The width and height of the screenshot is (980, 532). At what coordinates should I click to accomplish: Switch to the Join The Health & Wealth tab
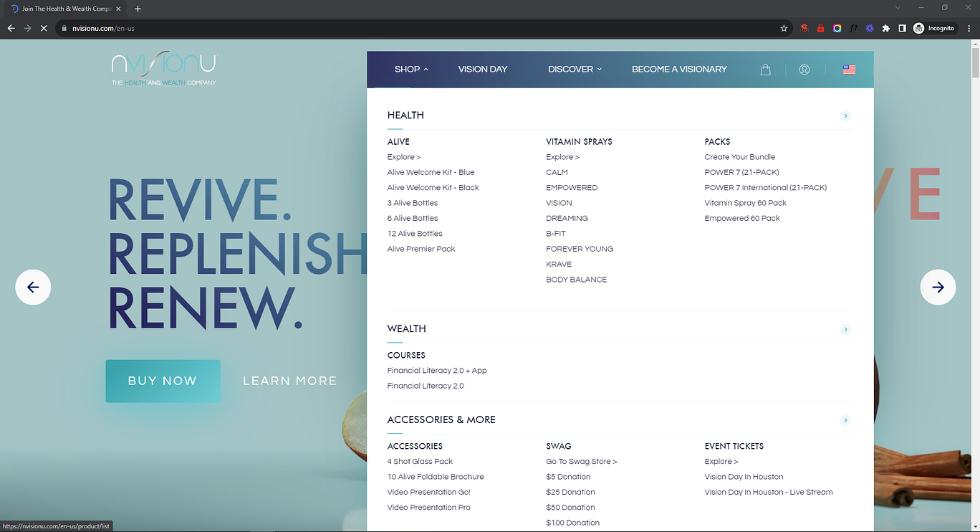65,9
